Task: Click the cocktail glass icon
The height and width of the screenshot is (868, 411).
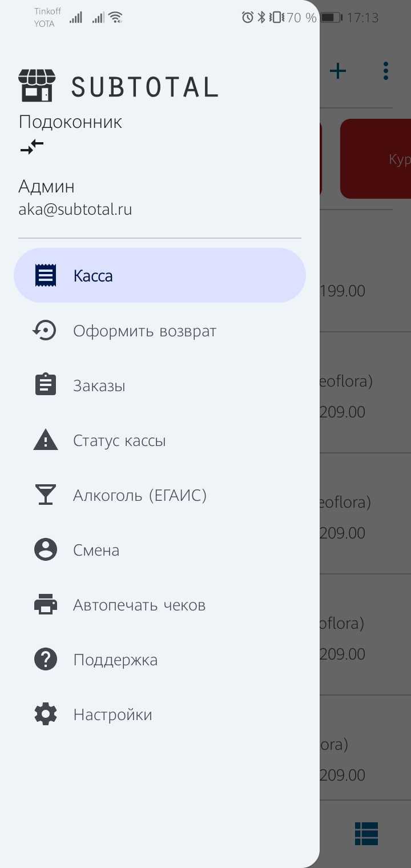Action: point(46,495)
